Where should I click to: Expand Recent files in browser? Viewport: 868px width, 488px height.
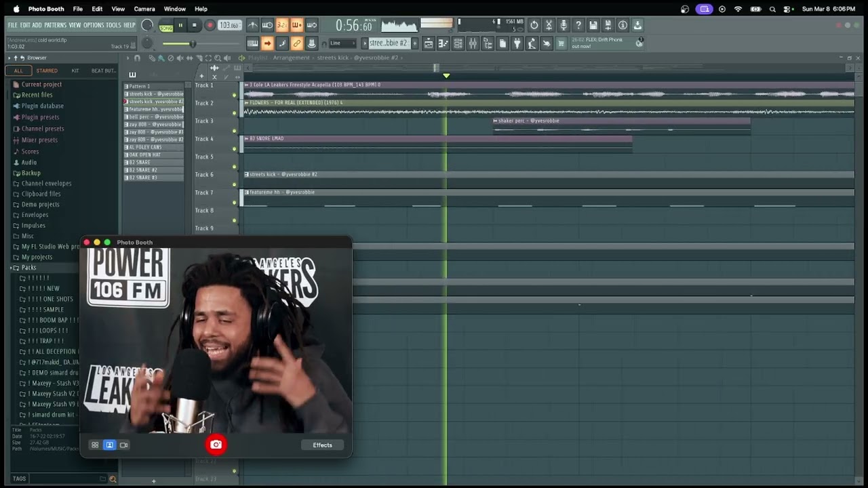coord(37,95)
